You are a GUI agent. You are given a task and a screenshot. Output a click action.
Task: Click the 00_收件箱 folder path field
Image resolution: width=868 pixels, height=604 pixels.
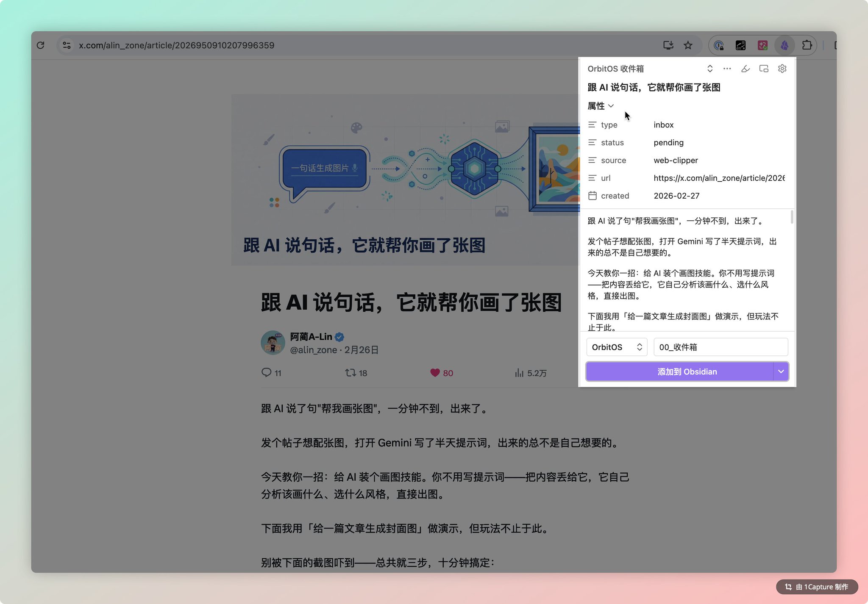tap(721, 347)
